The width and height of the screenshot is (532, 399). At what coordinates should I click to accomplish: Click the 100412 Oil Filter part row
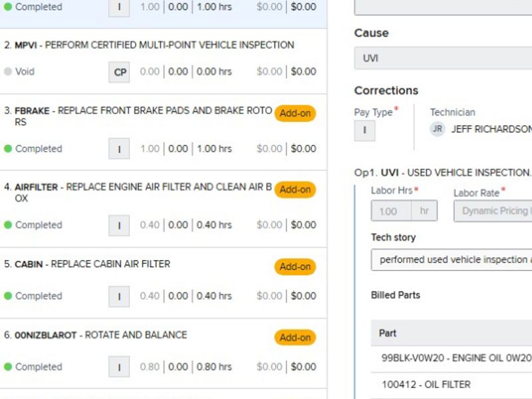click(x=426, y=384)
